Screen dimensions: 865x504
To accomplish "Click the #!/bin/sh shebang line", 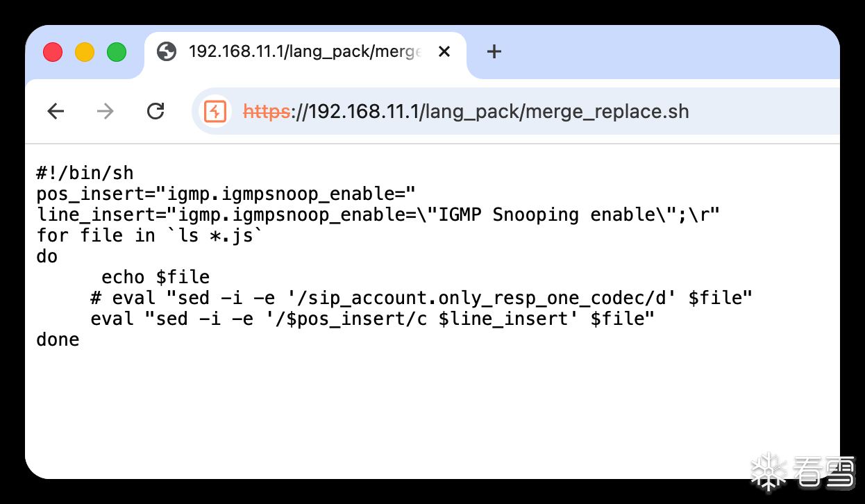I will click(85, 173).
